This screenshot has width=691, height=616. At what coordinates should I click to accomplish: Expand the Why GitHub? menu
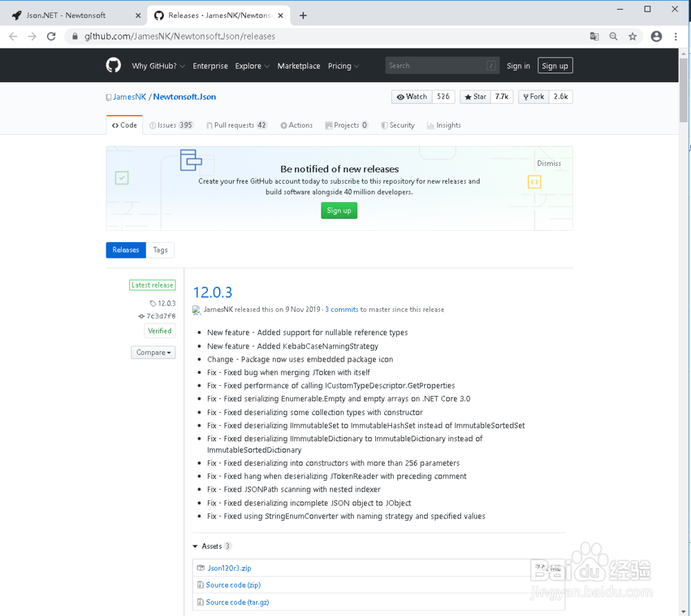tap(158, 66)
